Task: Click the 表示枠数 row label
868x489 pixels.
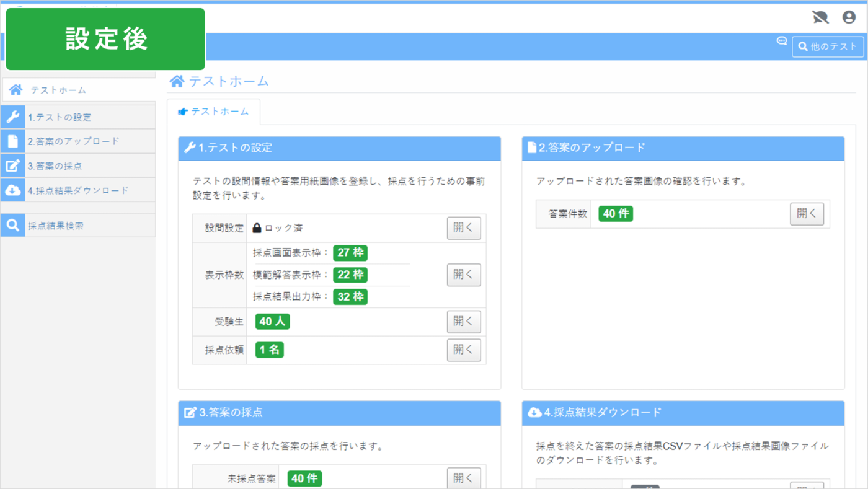Action: tap(224, 275)
